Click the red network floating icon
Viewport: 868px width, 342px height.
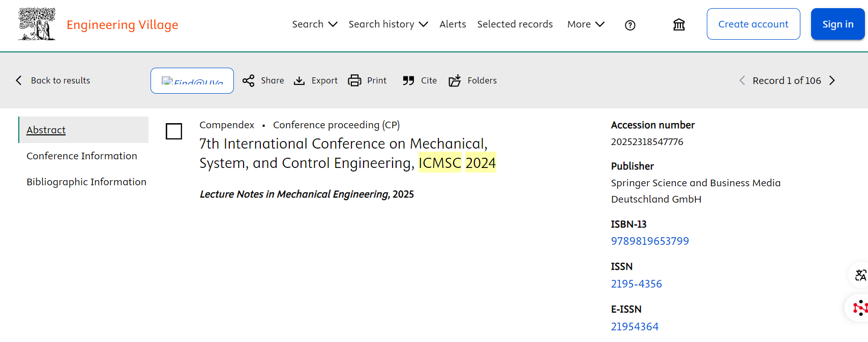coord(859,308)
